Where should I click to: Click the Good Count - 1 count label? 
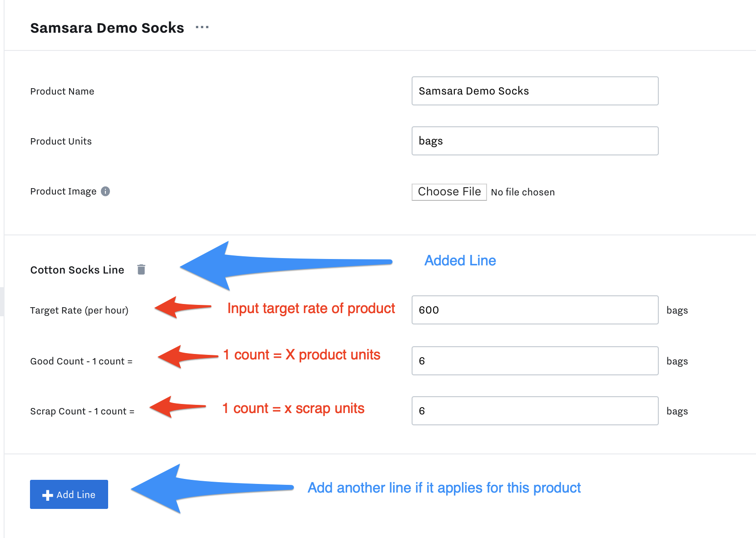81,361
